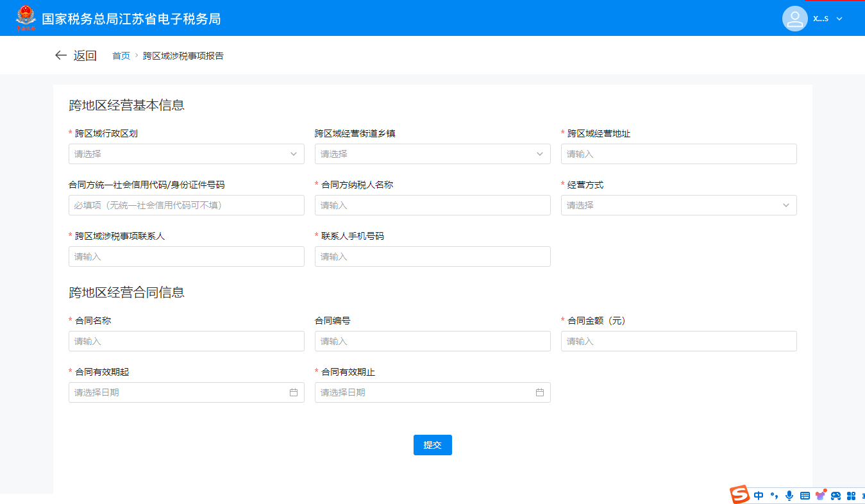Image resolution: width=865 pixels, height=504 pixels.
Task: Click the user avatar icon
Action: click(x=794, y=19)
